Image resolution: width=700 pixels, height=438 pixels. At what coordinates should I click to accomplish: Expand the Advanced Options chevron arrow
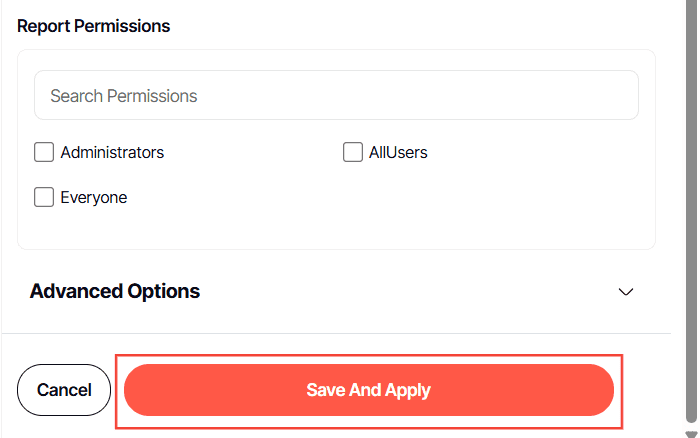(x=626, y=292)
